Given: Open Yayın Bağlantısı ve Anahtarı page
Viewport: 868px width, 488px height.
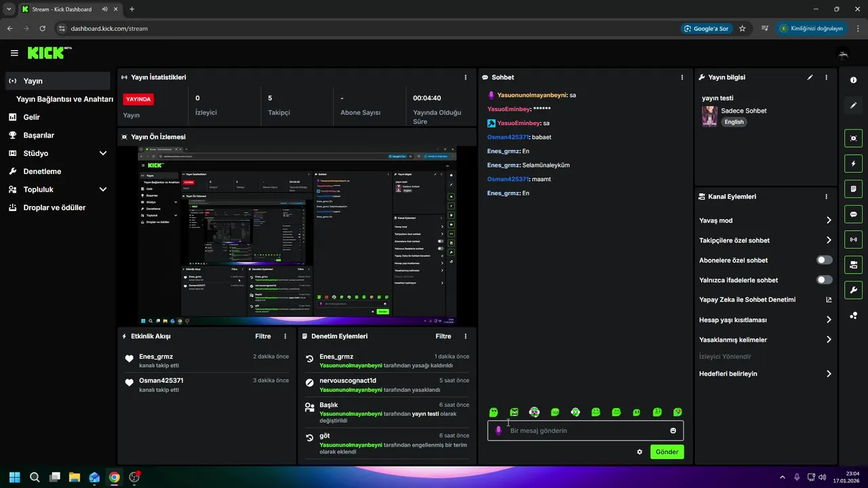Looking at the screenshot, I should pyautogui.click(x=64, y=99).
